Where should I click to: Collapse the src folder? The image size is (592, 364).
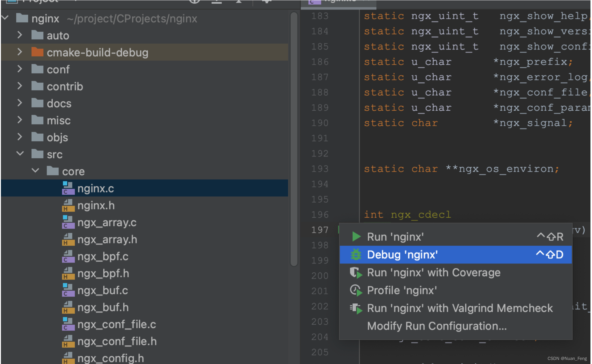pos(20,153)
